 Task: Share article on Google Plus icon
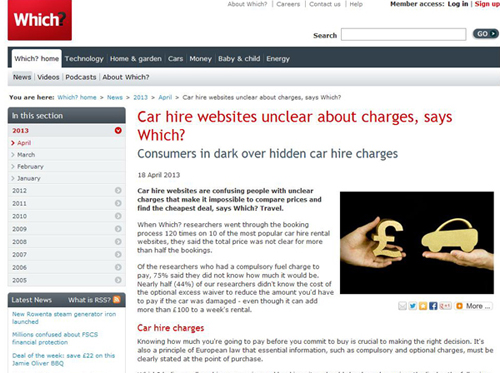coord(445,306)
